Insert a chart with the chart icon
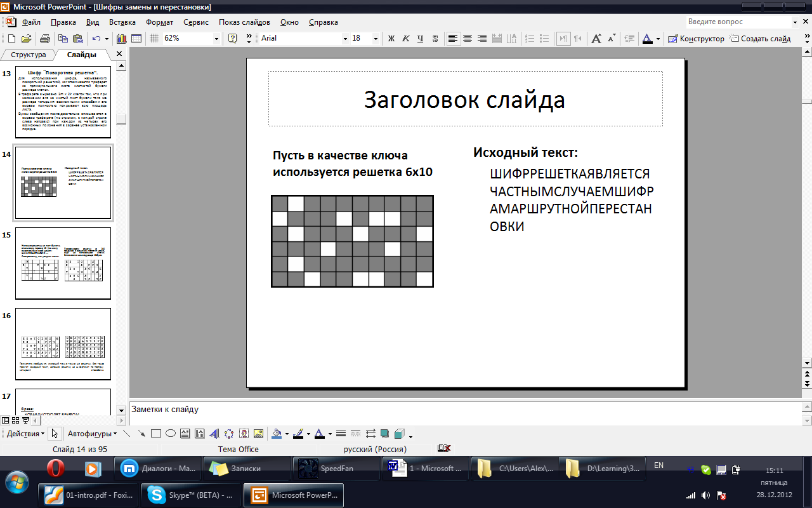This screenshot has height=508, width=812. [x=122, y=38]
